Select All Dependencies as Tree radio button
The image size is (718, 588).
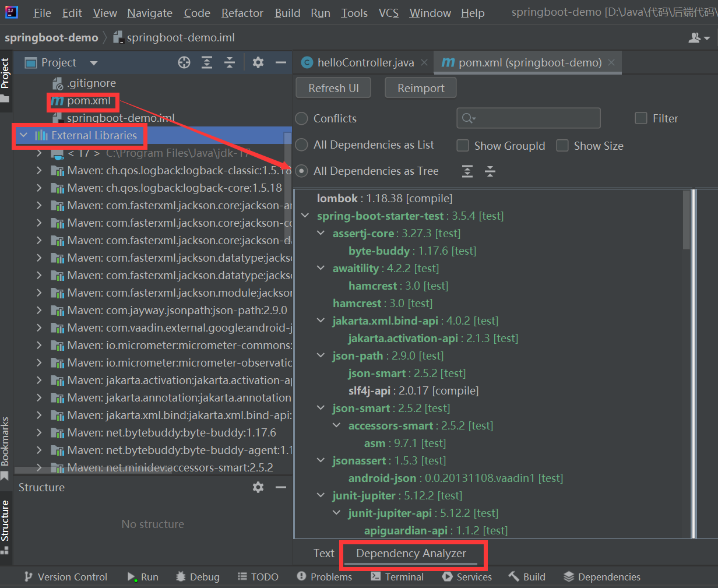[x=301, y=171]
